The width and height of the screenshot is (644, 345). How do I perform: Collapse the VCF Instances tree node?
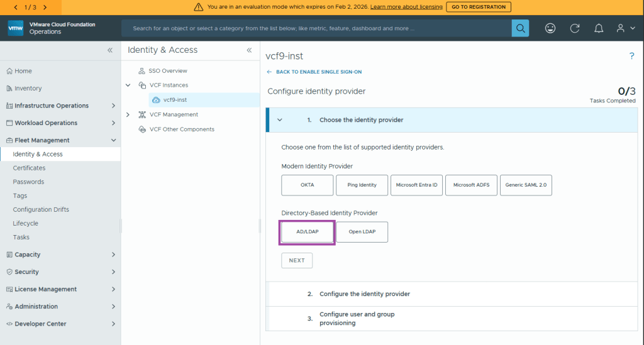tap(128, 85)
